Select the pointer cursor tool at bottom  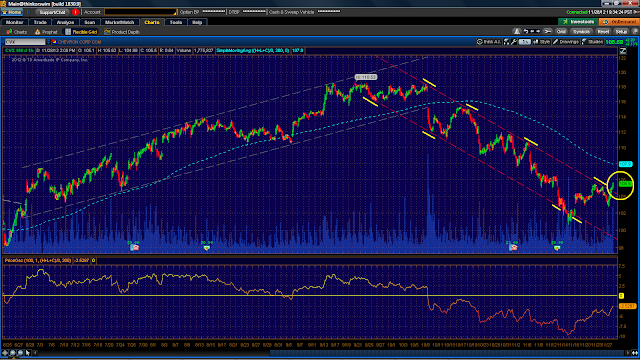point(28,353)
